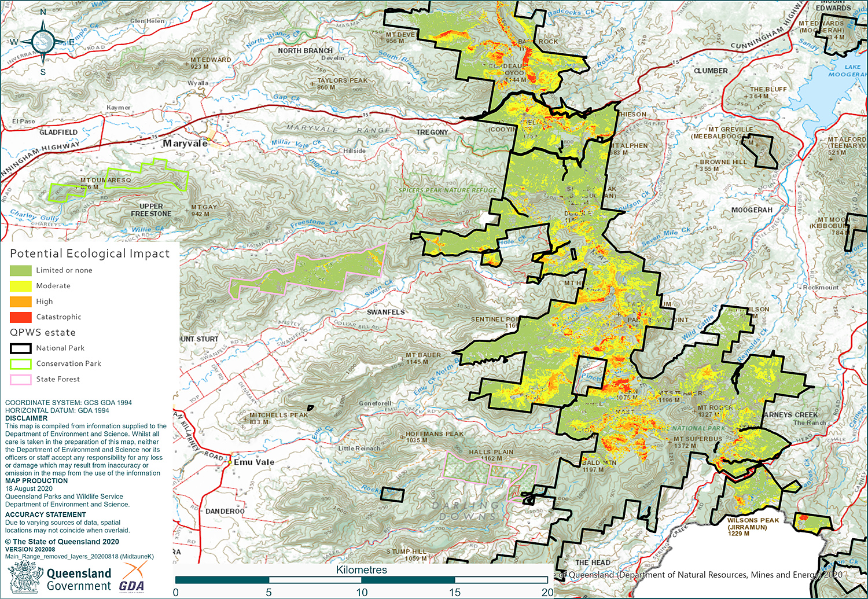This screenshot has height=599, width=868.
Task: Click the Potential Ecological Impact legend title
Action: tap(90, 253)
